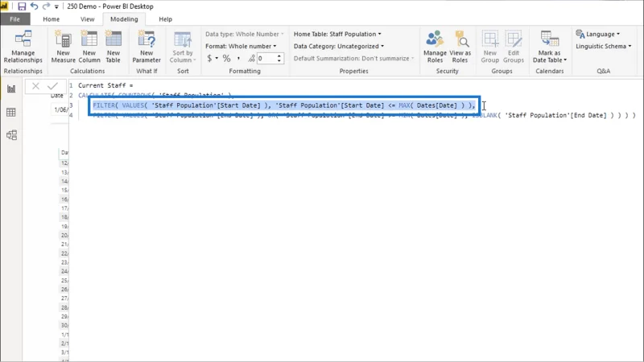
Task: Apply percentage format
Action: (227, 58)
